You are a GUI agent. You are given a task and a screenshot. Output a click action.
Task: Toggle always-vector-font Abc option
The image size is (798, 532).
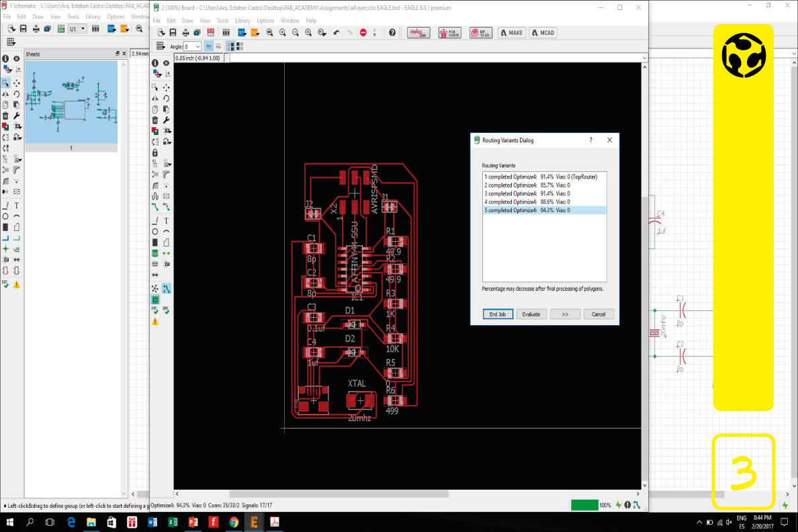[209, 46]
